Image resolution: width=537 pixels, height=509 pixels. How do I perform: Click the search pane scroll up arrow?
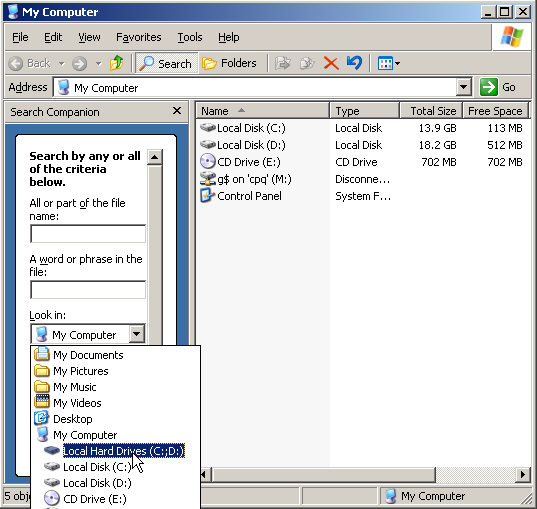154,157
